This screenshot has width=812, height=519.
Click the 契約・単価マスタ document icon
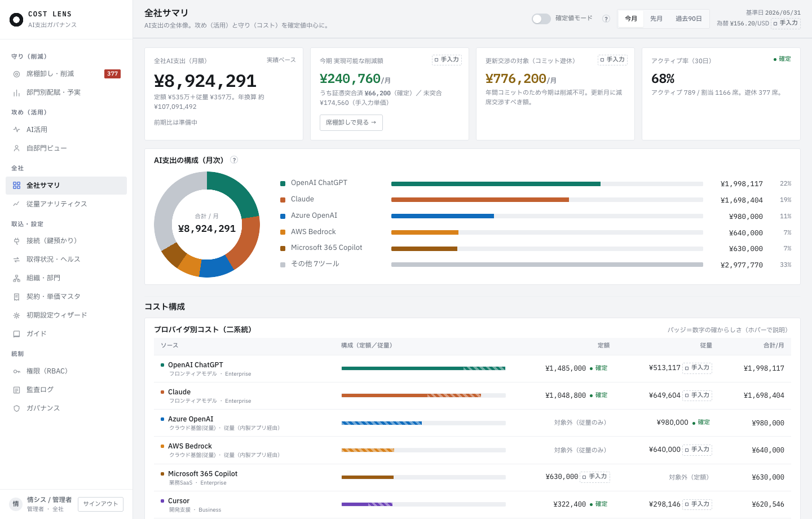(x=16, y=297)
